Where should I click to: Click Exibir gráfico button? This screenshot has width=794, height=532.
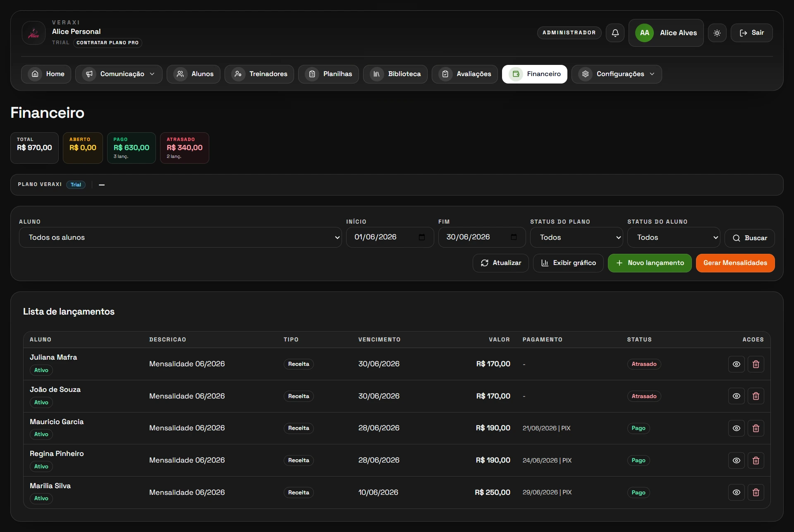pyautogui.click(x=568, y=263)
